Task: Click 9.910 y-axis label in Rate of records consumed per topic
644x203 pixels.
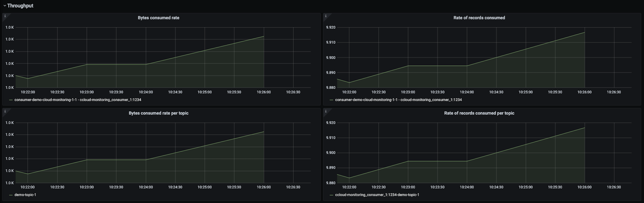Action: point(331,138)
